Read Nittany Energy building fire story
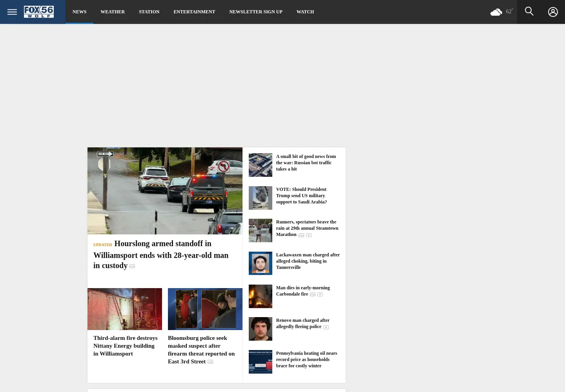 point(126,346)
